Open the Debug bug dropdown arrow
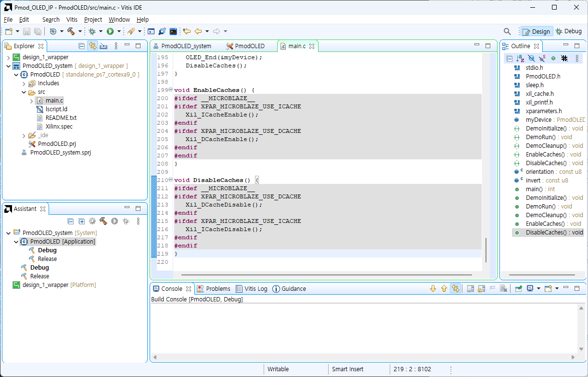The height and width of the screenshot is (377, 588). 101,31
